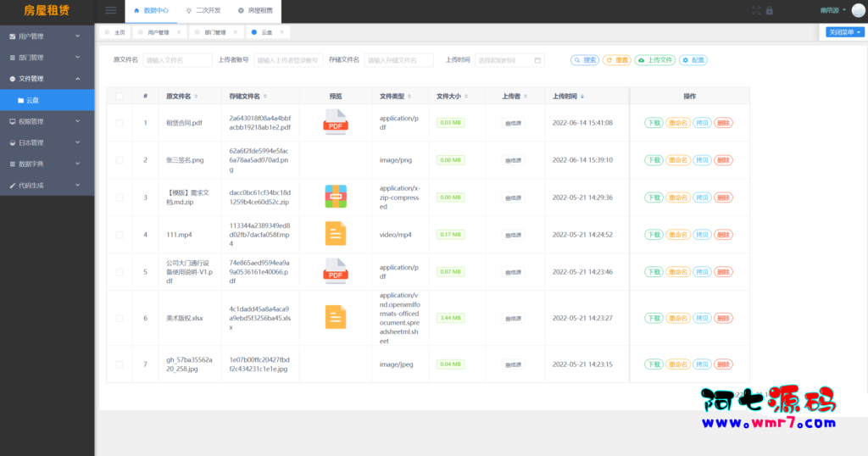Click the calendar icon in 上传时间 field
868x456 pixels.
pyautogui.click(x=537, y=60)
